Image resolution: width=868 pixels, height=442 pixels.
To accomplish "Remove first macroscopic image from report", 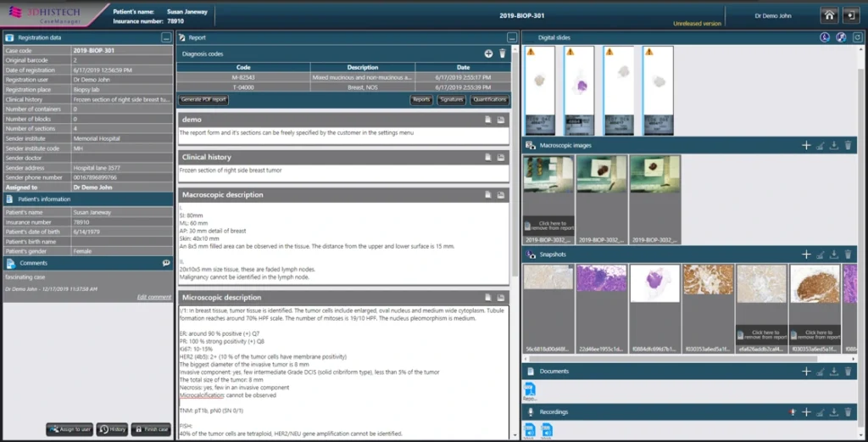I will (549, 226).
